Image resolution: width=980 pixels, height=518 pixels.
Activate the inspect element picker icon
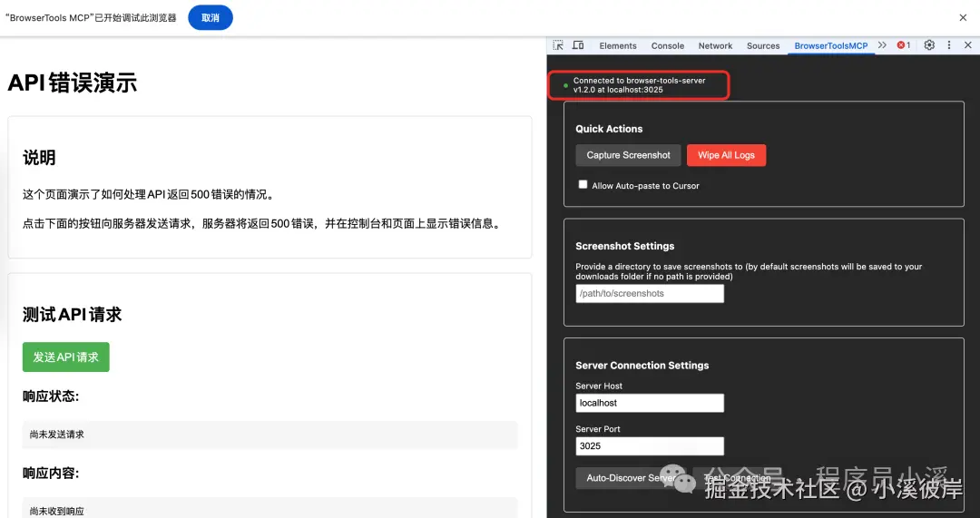point(558,45)
